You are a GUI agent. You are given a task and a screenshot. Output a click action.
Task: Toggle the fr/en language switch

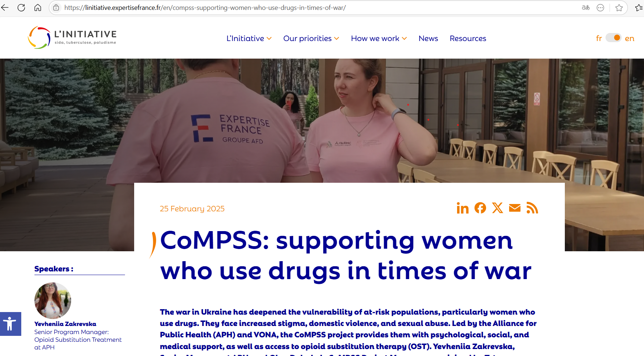613,38
